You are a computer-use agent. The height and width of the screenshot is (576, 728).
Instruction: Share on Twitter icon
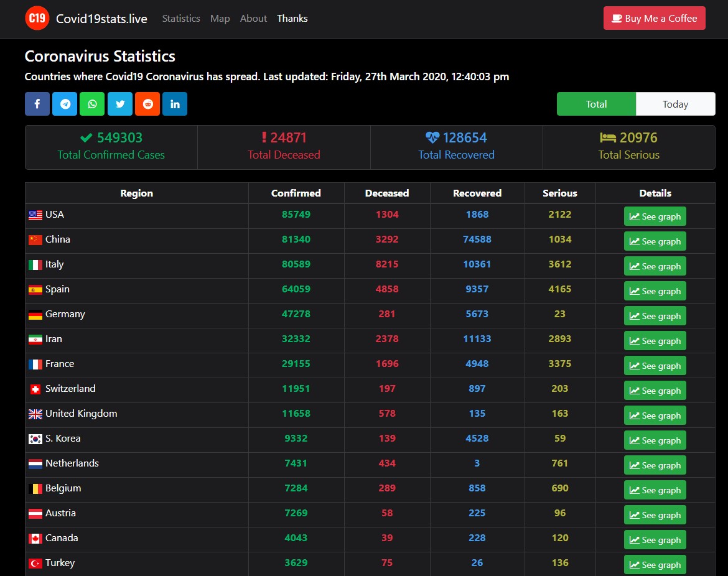120,104
